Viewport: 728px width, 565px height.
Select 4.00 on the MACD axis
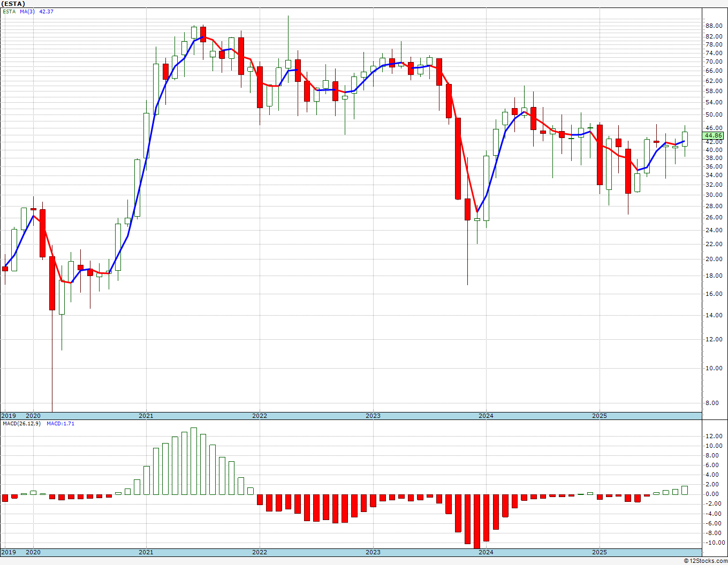click(x=712, y=475)
